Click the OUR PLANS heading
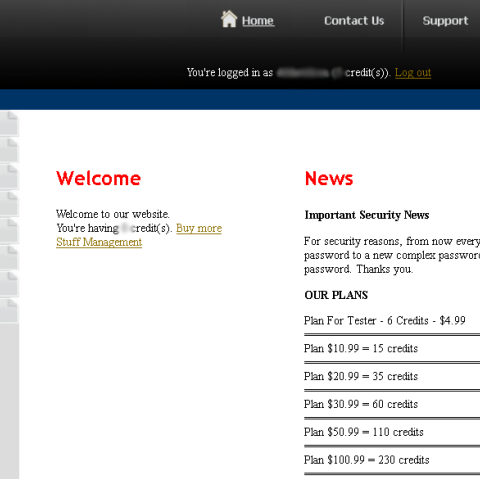 (x=336, y=295)
